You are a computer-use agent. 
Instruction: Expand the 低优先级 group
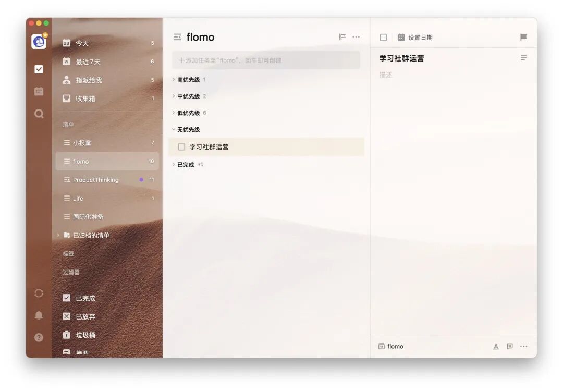(174, 113)
